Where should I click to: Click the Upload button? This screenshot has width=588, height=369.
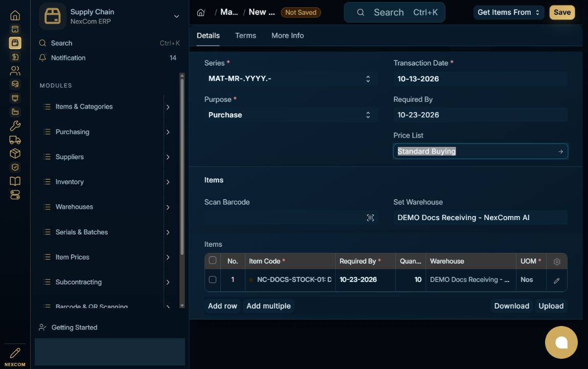coord(551,306)
